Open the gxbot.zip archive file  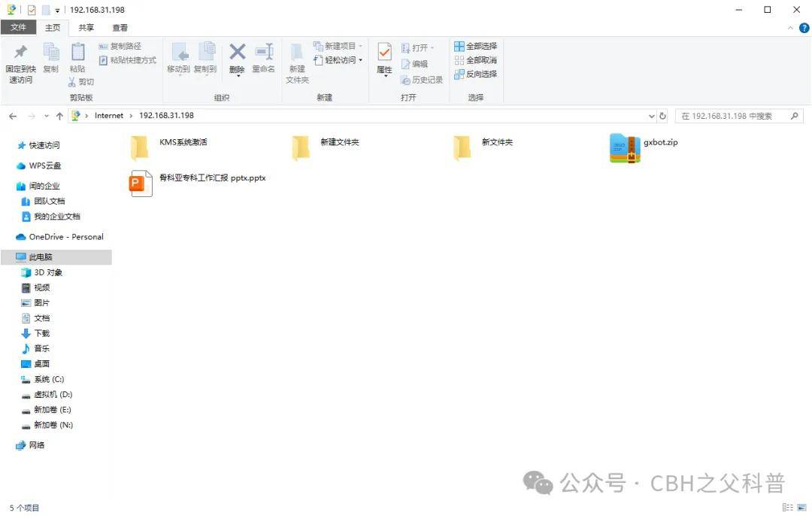point(624,148)
